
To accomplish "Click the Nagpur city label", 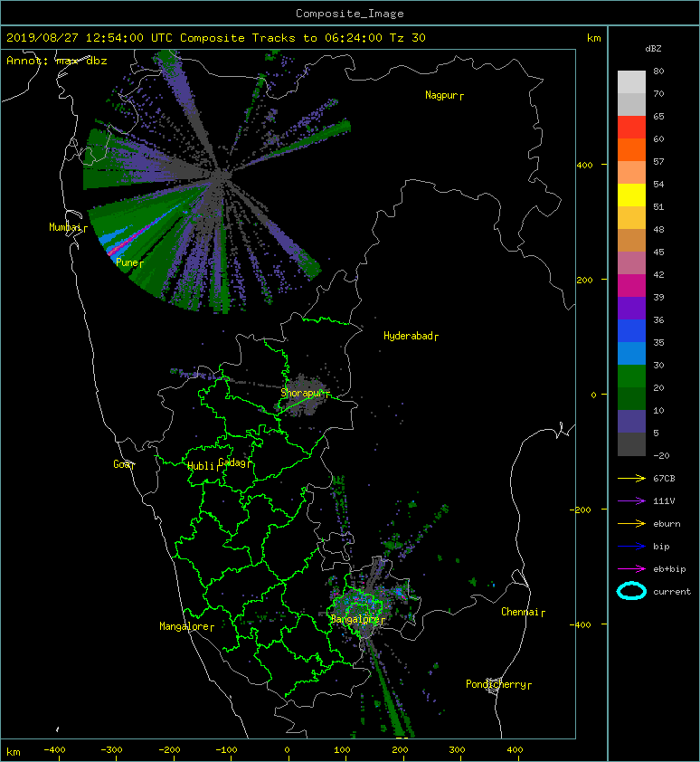I will pos(442,95).
